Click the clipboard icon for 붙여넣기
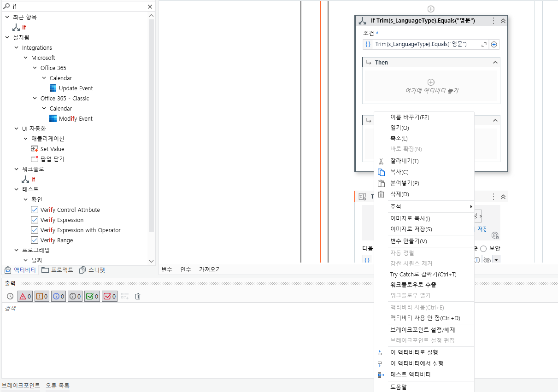 381,183
